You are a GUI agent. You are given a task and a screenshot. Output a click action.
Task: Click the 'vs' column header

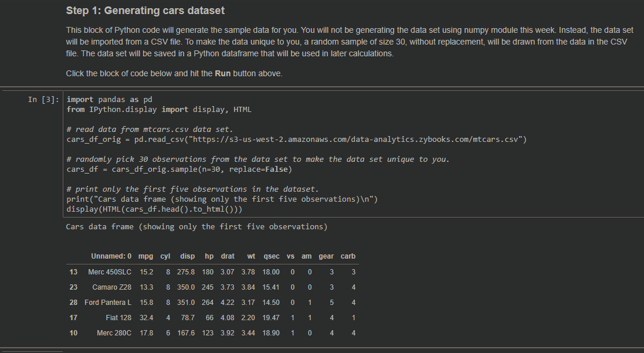point(290,256)
